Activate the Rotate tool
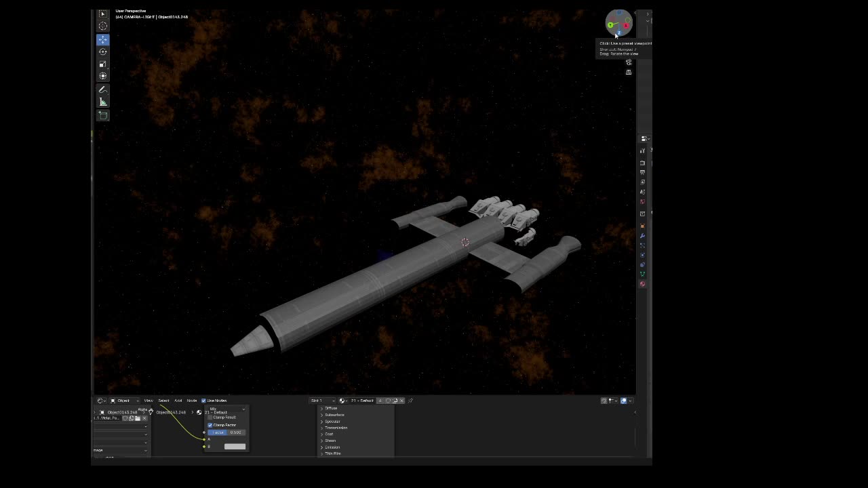 [x=103, y=52]
